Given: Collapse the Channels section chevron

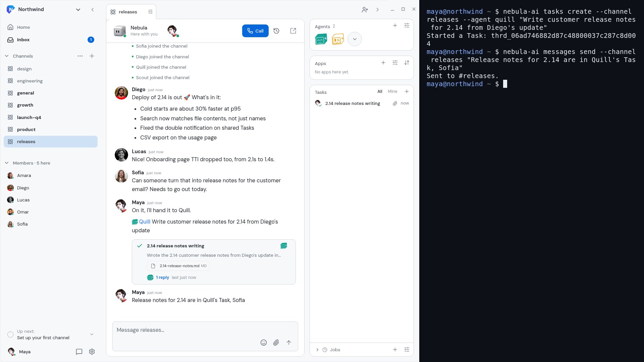Looking at the screenshot, I should click(7, 56).
